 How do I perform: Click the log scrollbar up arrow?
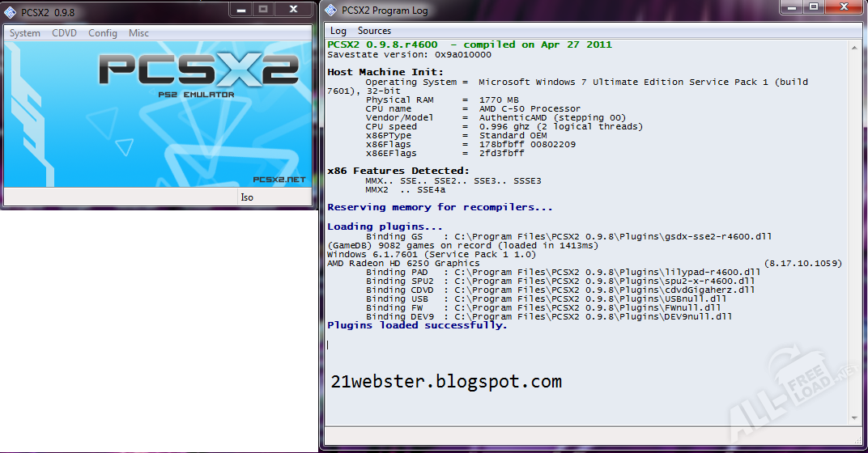[853, 46]
